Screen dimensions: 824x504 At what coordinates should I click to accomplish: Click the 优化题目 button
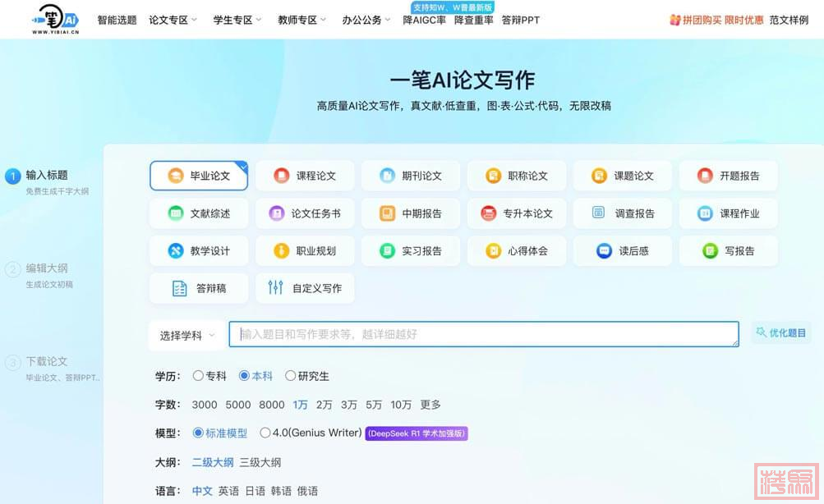(x=780, y=332)
